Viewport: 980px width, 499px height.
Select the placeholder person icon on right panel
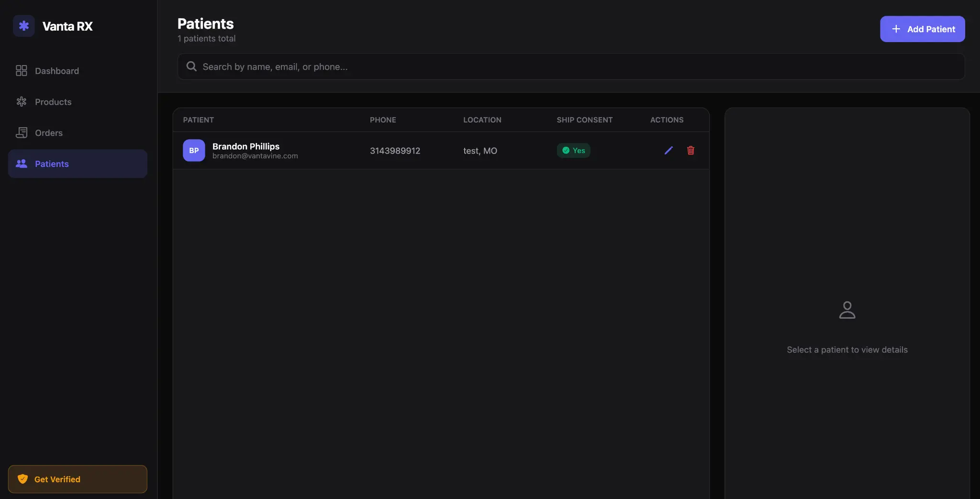click(846, 310)
